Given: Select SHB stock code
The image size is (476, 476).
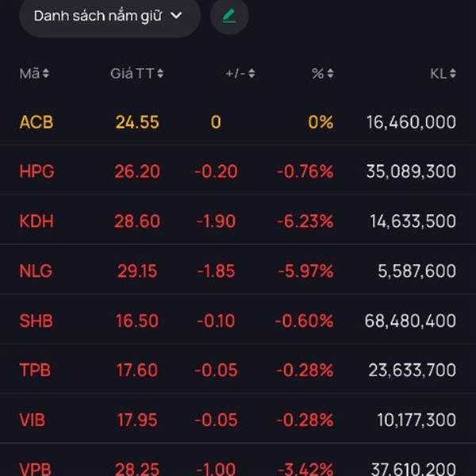Looking at the screenshot, I should click(x=36, y=321).
